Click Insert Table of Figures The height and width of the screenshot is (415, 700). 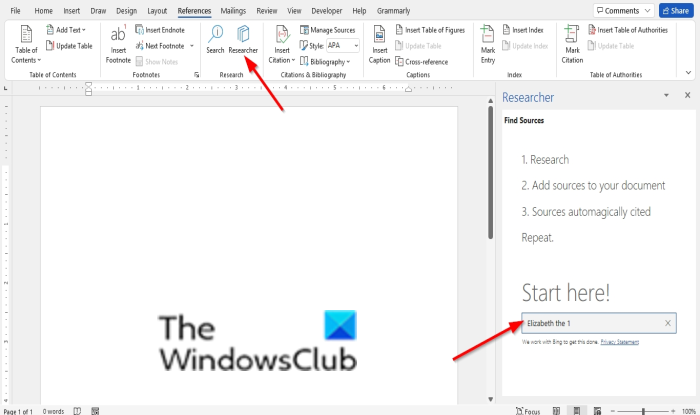[x=430, y=30]
